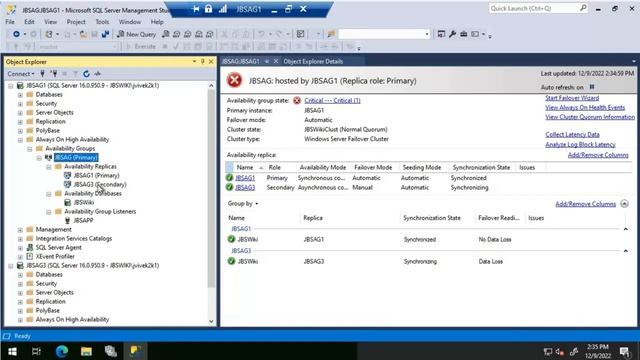Select the JBSAPP listener node
The height and width of the screenshot is (360, 640).
[83, 220]
